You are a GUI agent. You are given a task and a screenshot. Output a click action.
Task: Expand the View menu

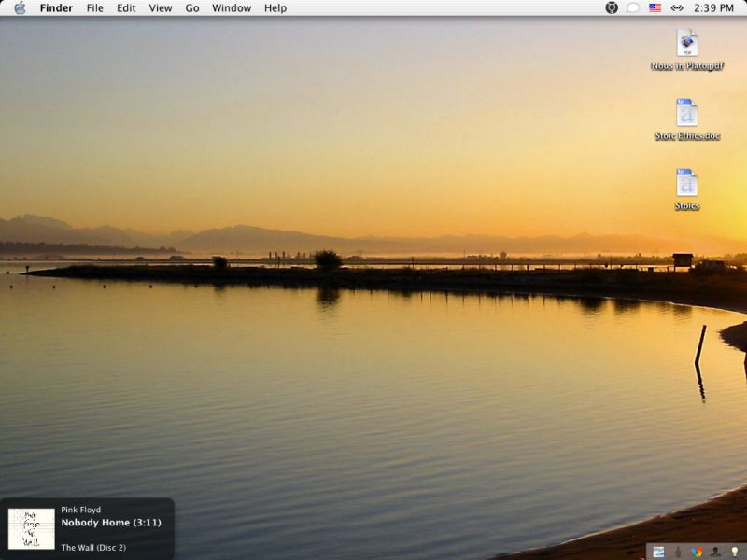[161, 7]
